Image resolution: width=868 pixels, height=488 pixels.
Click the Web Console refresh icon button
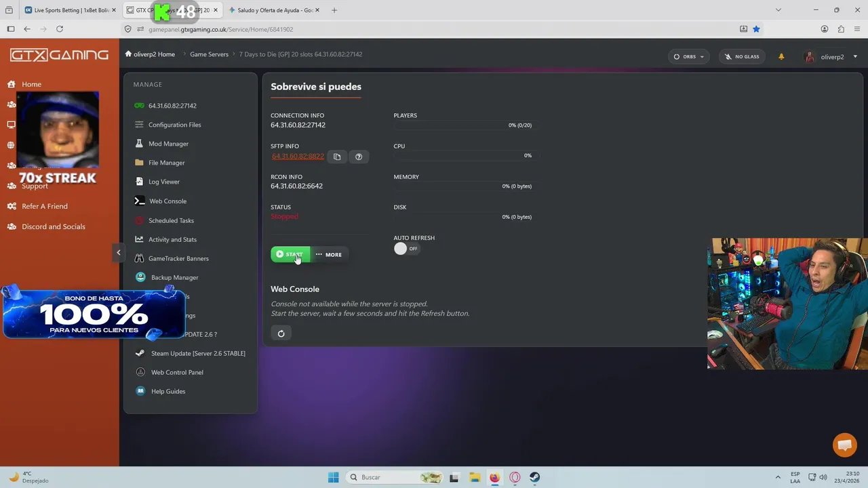tap(281, 333)
